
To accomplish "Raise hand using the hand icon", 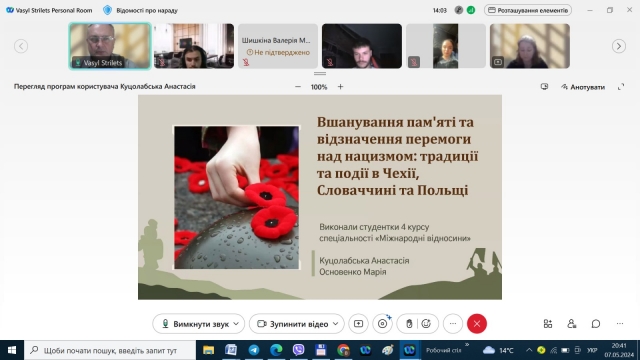I will pyautogui.click(x=409, y=324).
